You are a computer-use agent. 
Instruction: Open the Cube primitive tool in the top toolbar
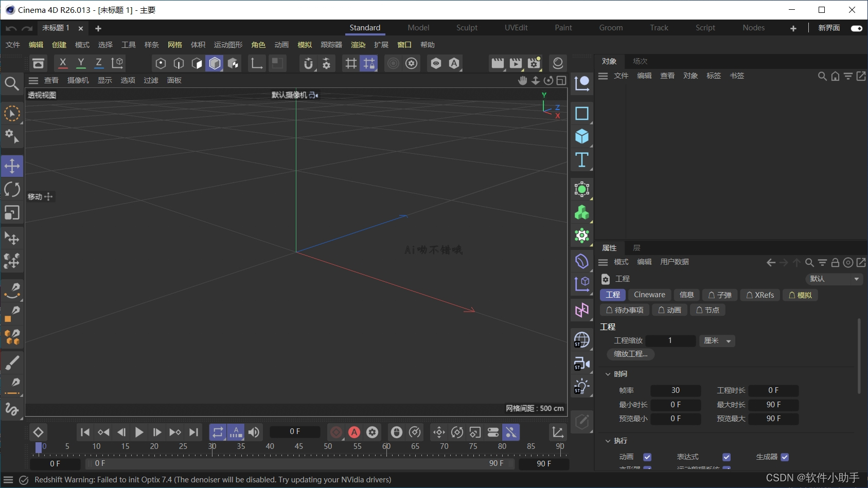pyautogui.click(x=214, y=63)
